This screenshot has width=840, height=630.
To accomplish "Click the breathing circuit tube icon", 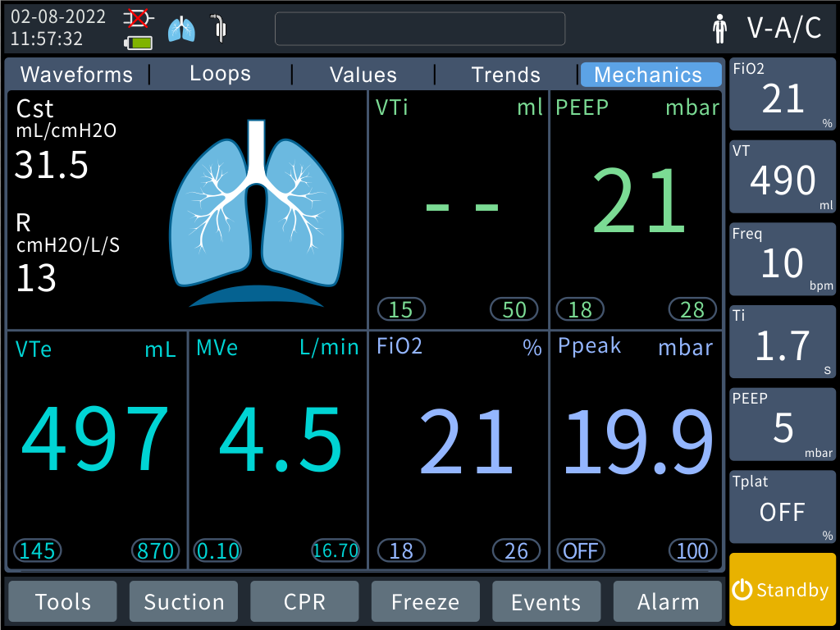I will pyautogui.click(x=218, y=28).
